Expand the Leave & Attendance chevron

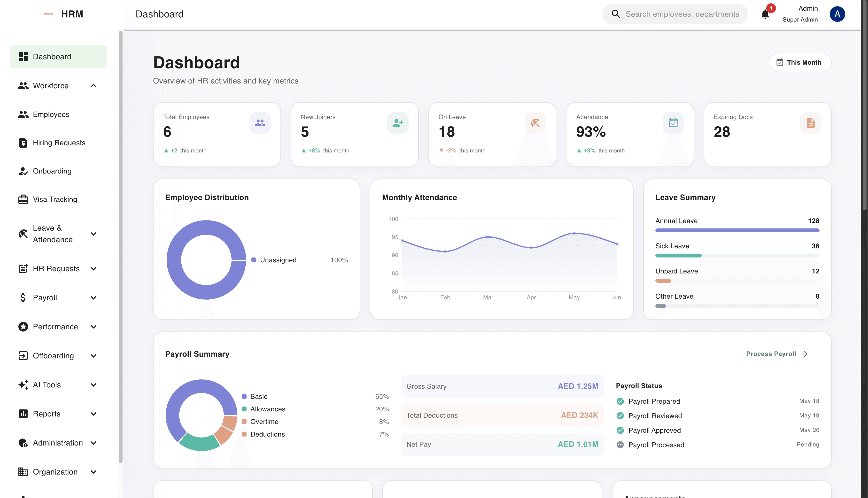tap(93, 234)
